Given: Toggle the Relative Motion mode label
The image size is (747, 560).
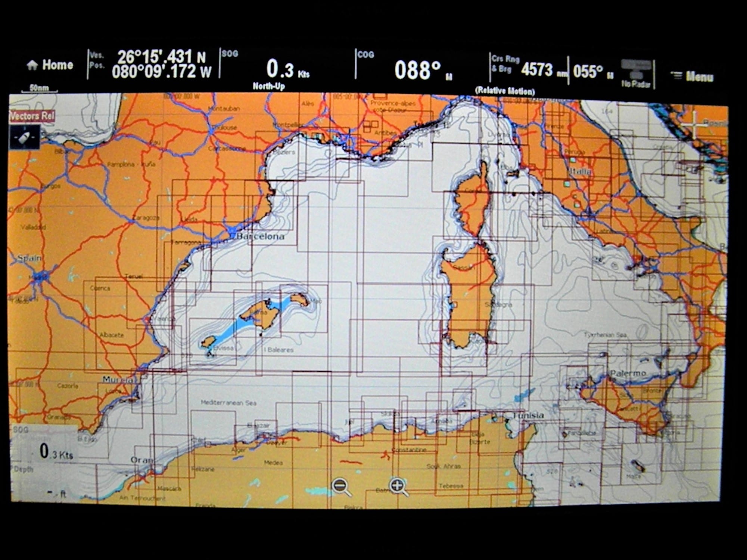Looking at the screenshot, I should pyautogui.click(x=505, y=91).
